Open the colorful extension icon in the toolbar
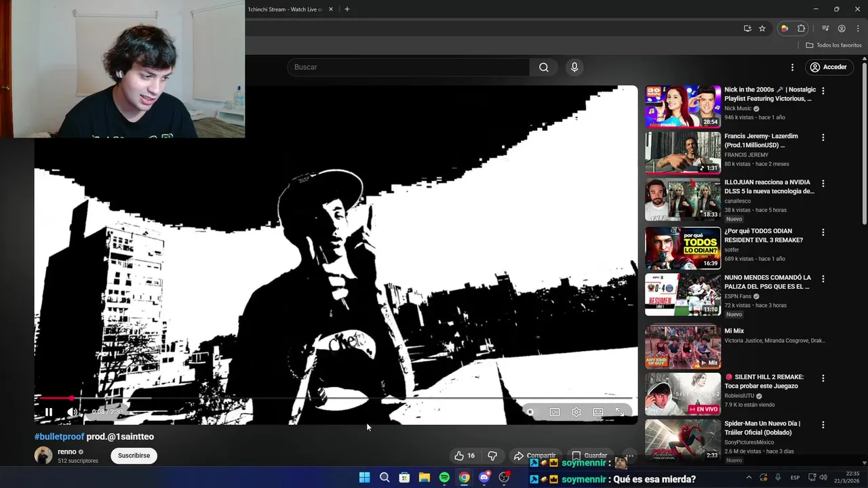Viewport: 868px width, 488px height. click(785, 28)
